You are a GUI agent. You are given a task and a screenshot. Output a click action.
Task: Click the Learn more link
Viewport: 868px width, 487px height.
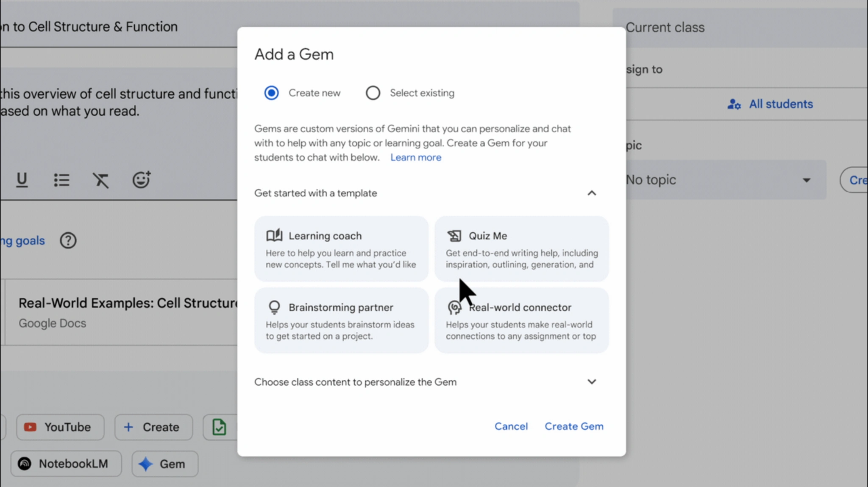[415, 157]
